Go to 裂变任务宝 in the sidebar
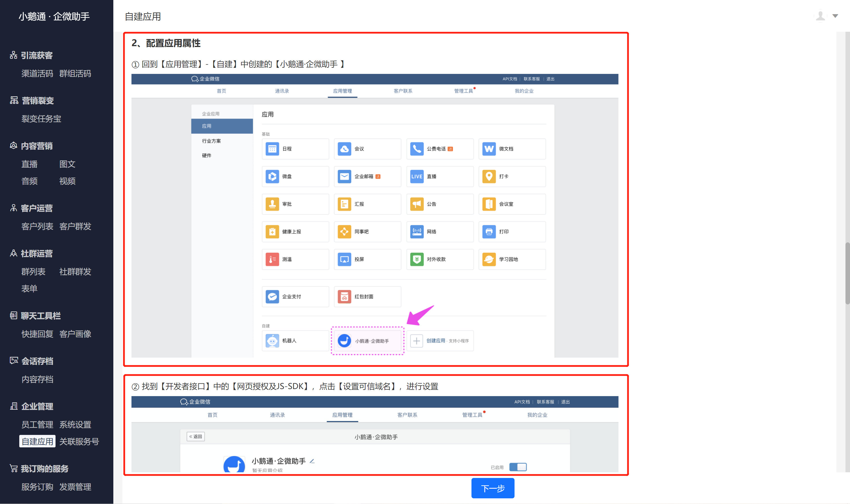Viewport: 850px width, 504px height. (x=41, y=119)
